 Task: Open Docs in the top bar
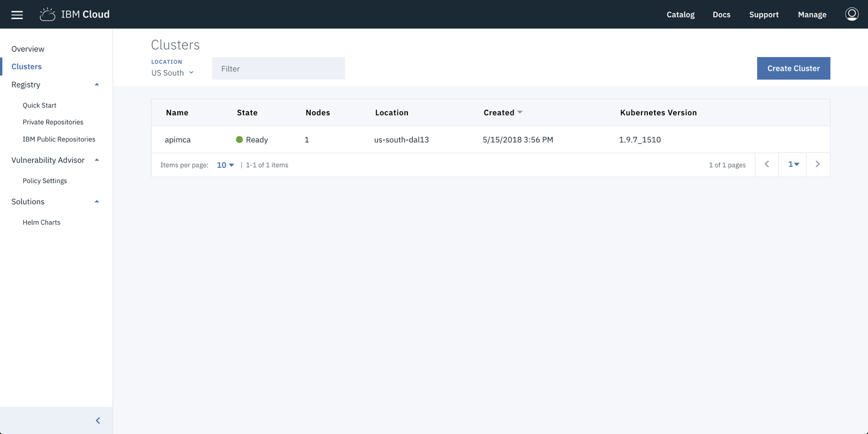(721, 15)
